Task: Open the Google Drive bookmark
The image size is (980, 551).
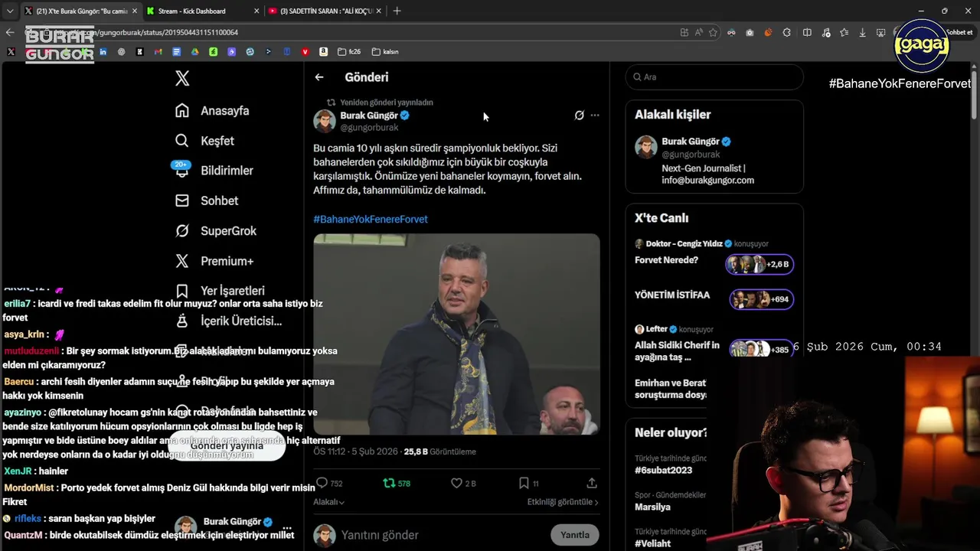Action: pyautogui.click(x=194, y=51)
